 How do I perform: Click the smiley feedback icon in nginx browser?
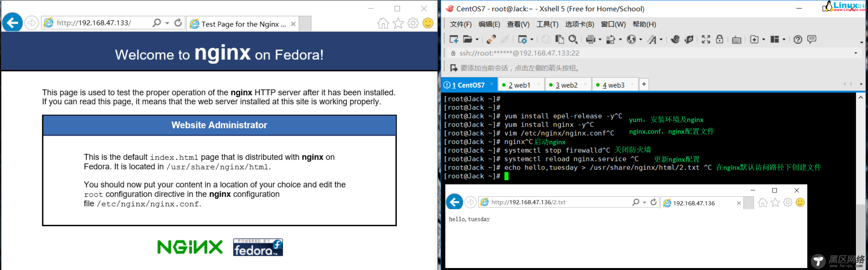click(428, 23)
